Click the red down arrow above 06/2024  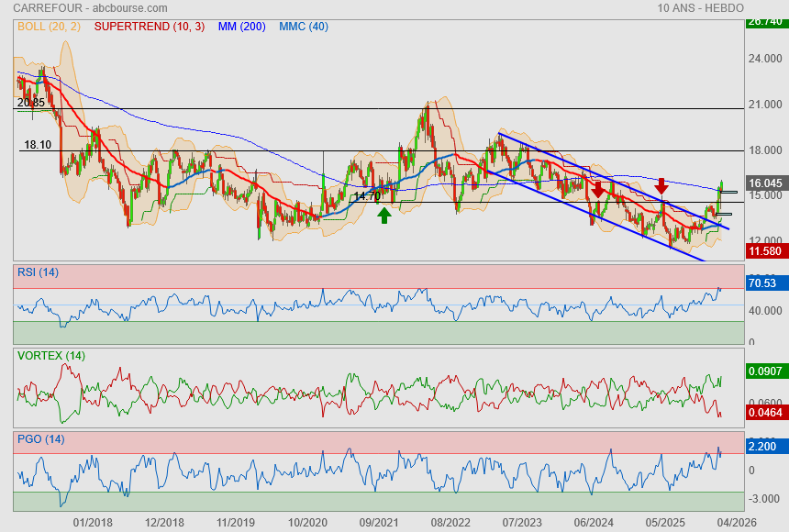(x=598, y=189)
